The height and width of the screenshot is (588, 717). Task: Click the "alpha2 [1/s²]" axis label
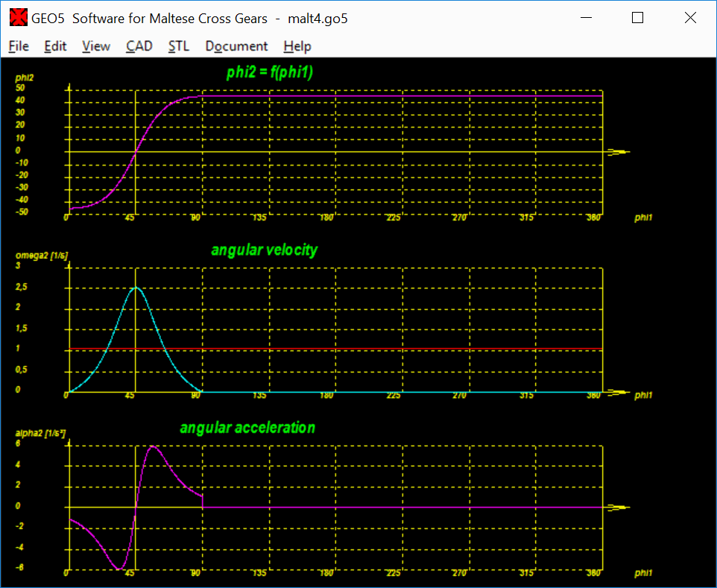[x=41, y=434]
